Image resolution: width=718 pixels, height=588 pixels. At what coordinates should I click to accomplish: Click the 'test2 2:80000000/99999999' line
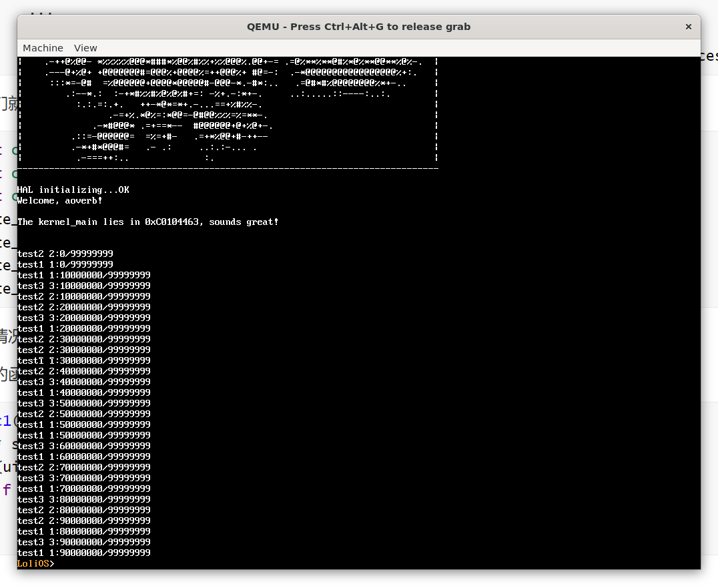coord(84,511)
